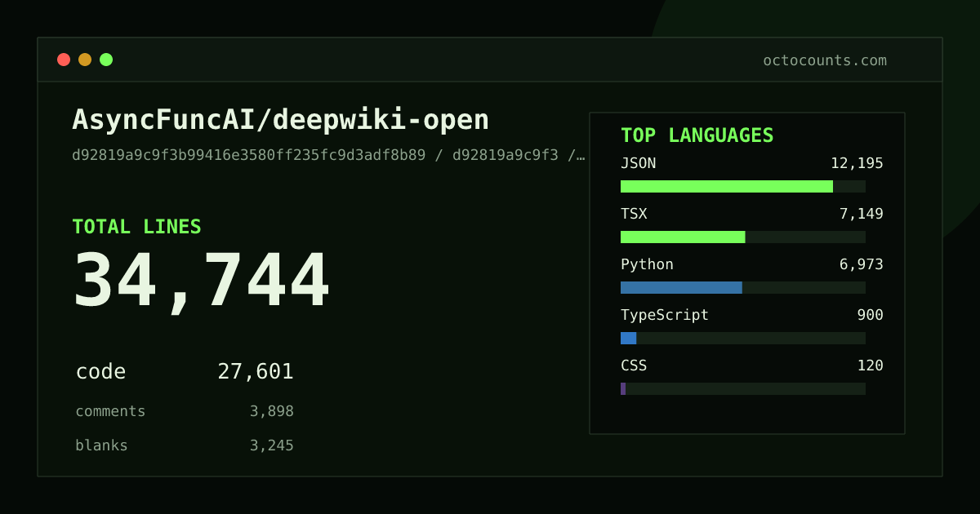Viewport: 980px width, 514px height.
Task: Click the Python line count 6,973
Action: (861, 264)
